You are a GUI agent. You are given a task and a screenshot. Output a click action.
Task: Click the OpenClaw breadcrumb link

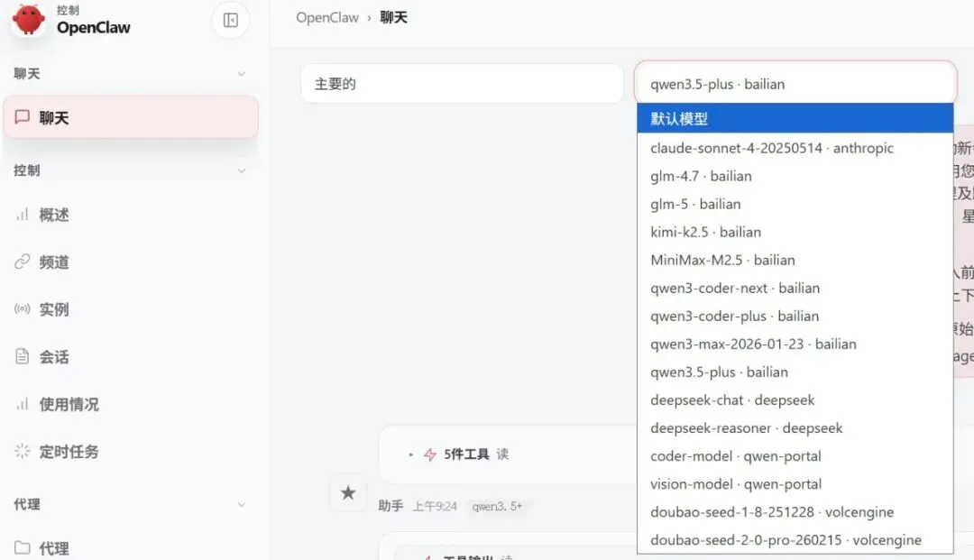(x=327, y=17)
